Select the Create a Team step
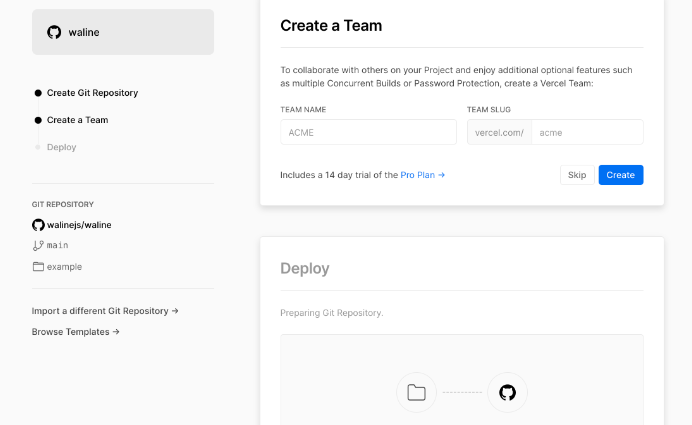The height and width of the screenshot is (425, 692). click(x=77, y=120)
